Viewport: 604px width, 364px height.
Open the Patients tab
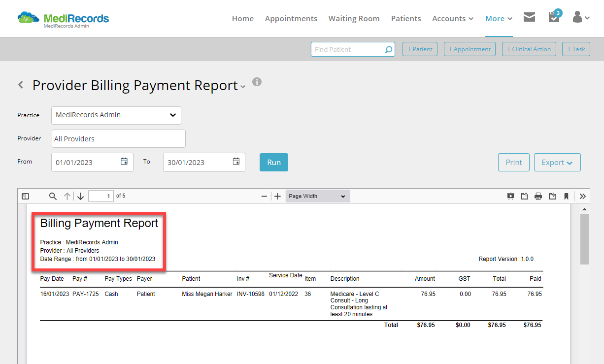406,19
